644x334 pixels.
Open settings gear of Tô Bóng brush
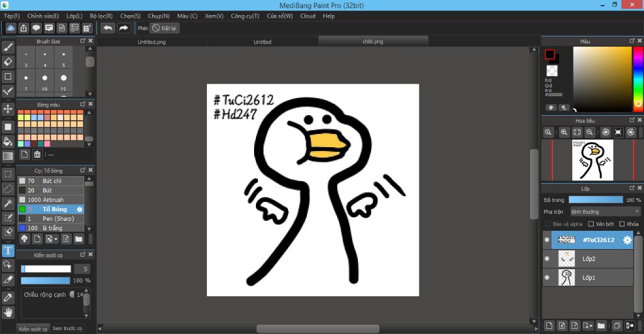(x=80, y=209)
